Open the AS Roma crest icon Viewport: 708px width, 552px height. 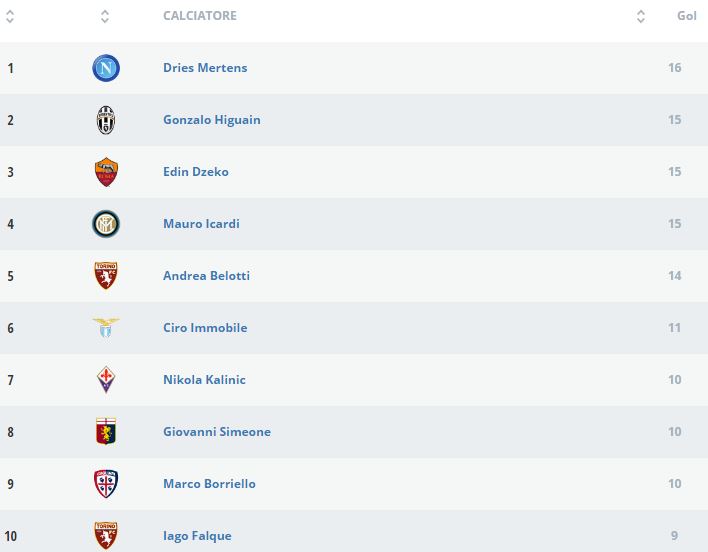106,172
